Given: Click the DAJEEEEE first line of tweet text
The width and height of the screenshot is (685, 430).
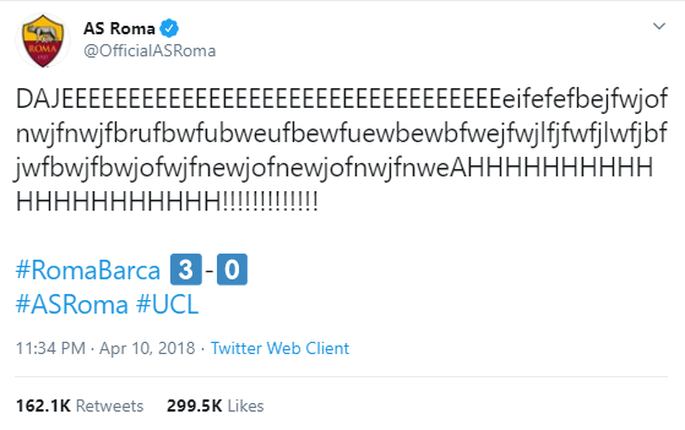Looking at the screenshot, I should [x=342, y=99].
